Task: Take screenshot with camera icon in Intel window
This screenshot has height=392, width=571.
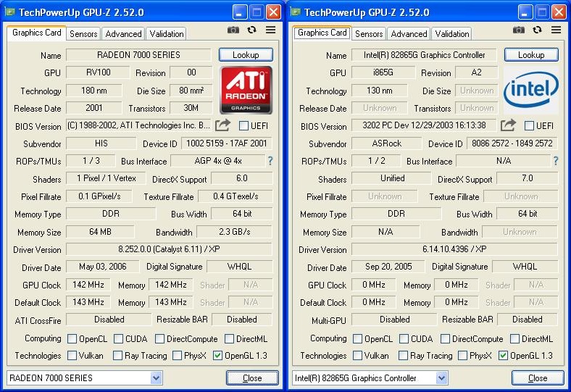Action: [x=519, y=30]
